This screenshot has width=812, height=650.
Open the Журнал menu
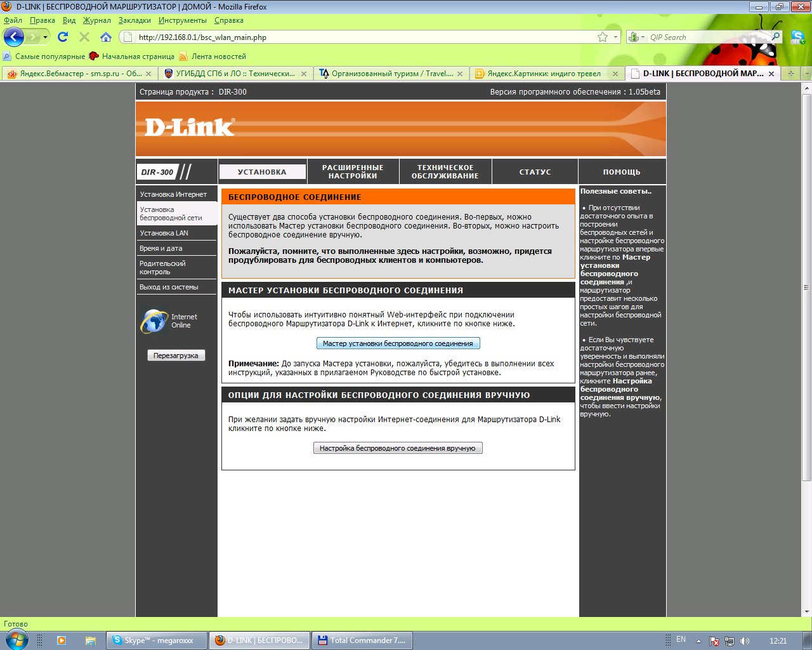pyautogui.click(x=97, y=20)
